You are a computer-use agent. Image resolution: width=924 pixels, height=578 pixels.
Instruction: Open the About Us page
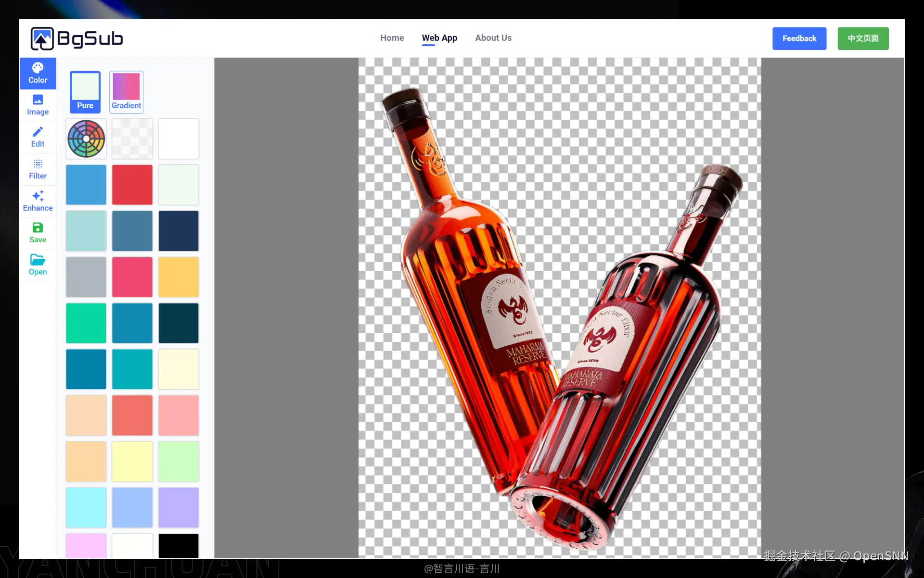(493, 38)
